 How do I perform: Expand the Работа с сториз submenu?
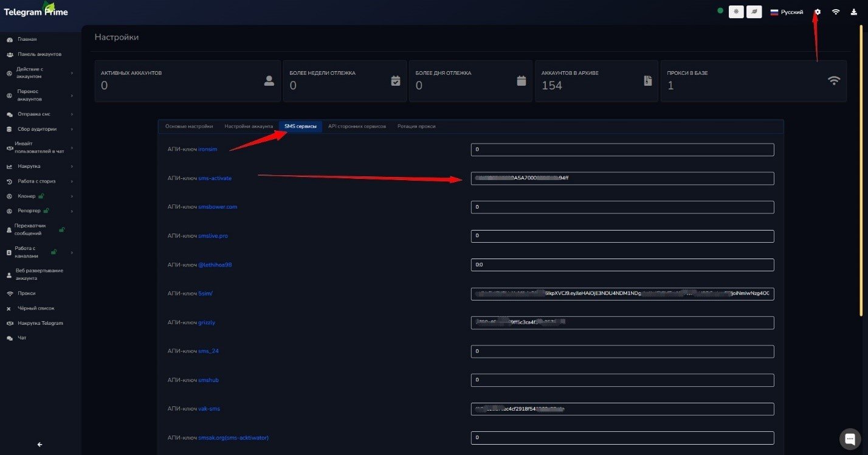point(39,181)
